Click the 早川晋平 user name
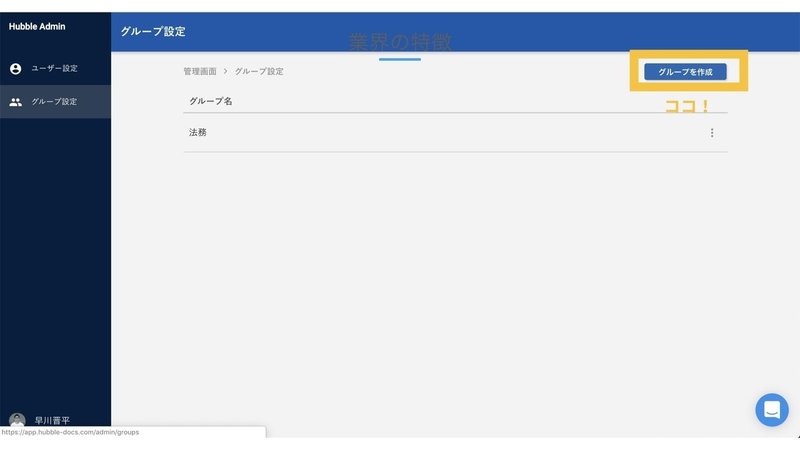This screenshot has height=450, width=800. pos(52,420)
